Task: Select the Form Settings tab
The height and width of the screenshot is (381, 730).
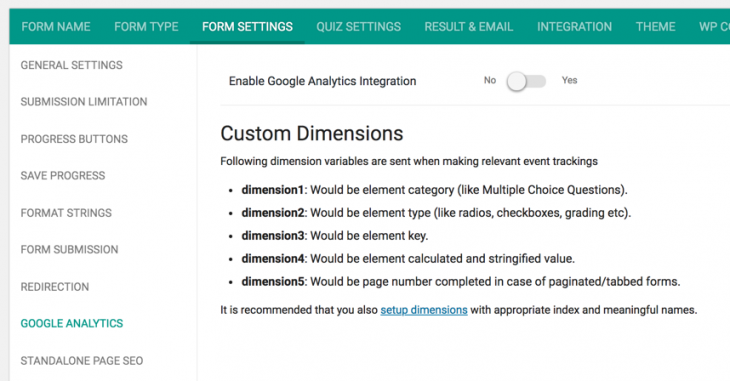Action: [247, 27]
